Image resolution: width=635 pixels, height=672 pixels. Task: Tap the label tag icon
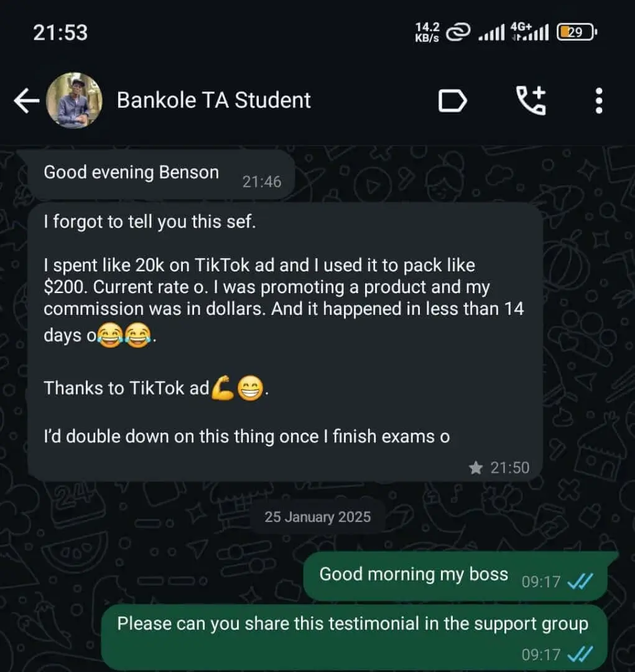tap(453, 101)
